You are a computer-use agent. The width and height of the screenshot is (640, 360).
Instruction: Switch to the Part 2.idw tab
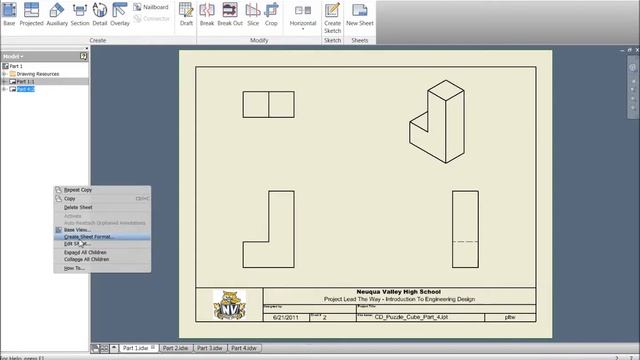click(176, 348)
